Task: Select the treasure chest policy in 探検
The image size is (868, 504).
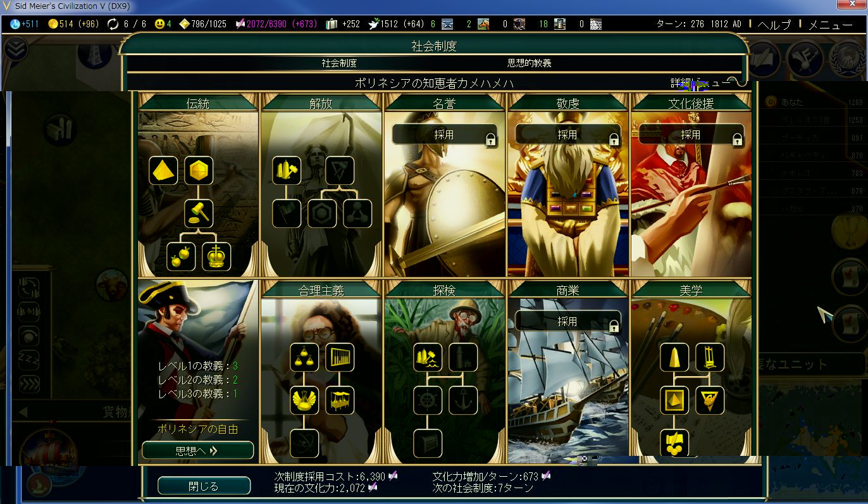Action: 428,443
